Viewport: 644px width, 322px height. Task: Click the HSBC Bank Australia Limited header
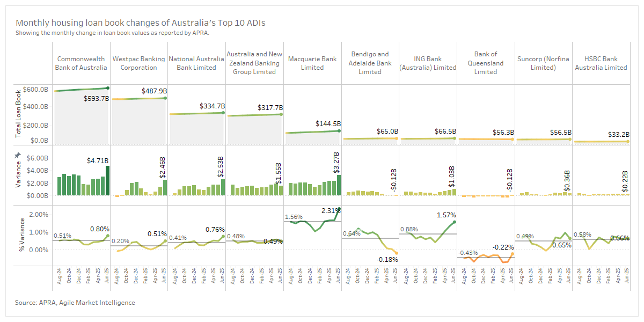pos(601,63)
